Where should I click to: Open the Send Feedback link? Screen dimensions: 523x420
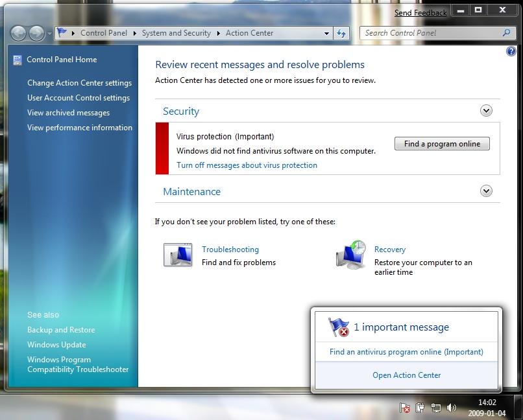tap(420, 13)
